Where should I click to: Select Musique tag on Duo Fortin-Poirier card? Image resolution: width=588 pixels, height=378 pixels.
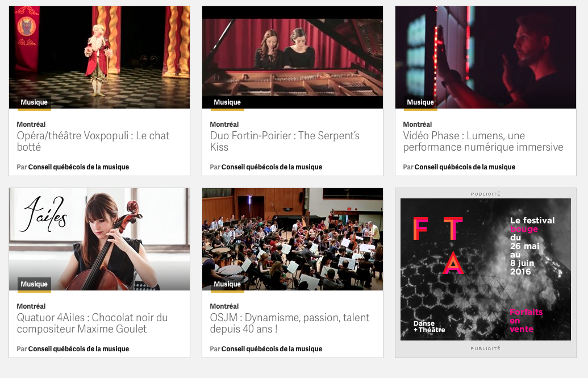227,102
